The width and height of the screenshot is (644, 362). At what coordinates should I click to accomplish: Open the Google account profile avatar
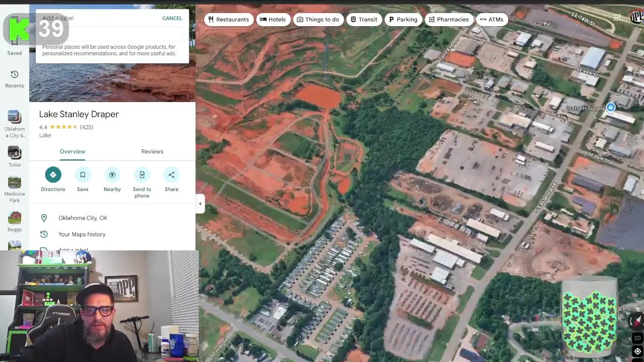pos(636,17)
